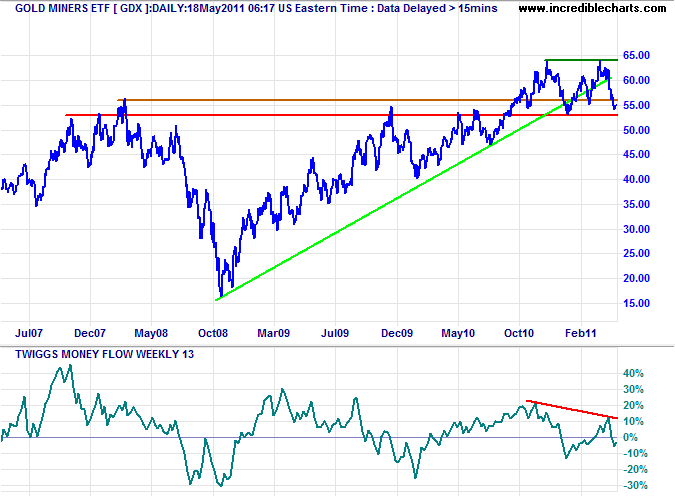
Task: Click the Oct08 date axis label
Action: [213, 333]
